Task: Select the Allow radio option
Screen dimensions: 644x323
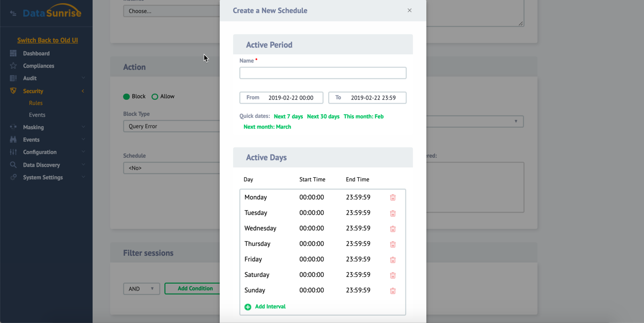Action: [x=155, y=97]
